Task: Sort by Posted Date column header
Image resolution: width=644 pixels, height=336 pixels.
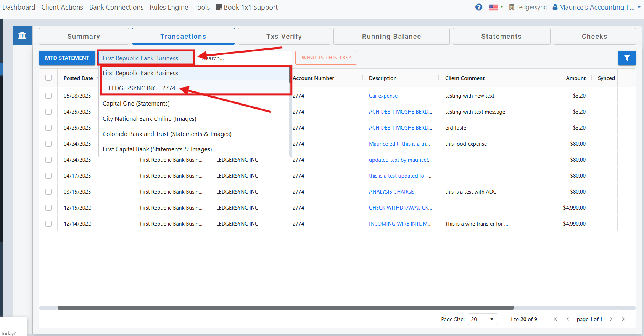Action: click(x=78, y=78)
